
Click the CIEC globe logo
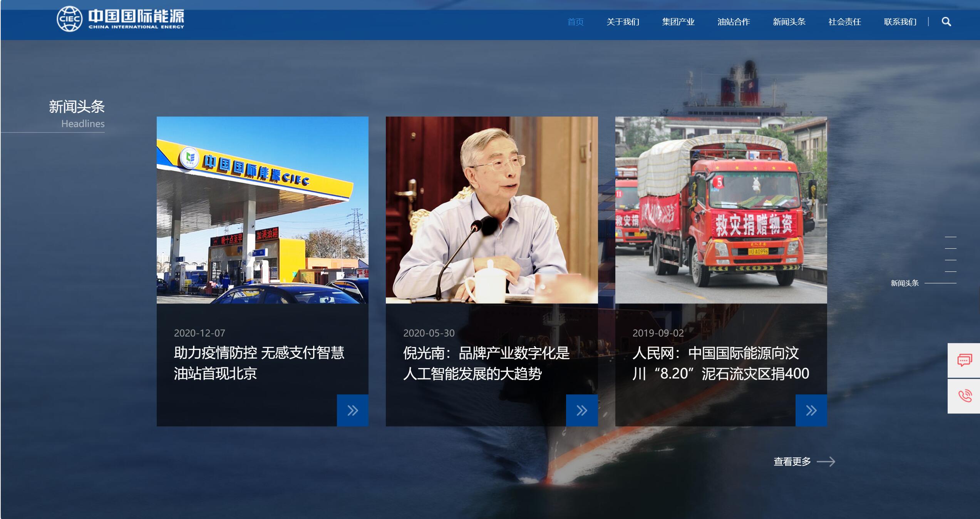[70, 19]
